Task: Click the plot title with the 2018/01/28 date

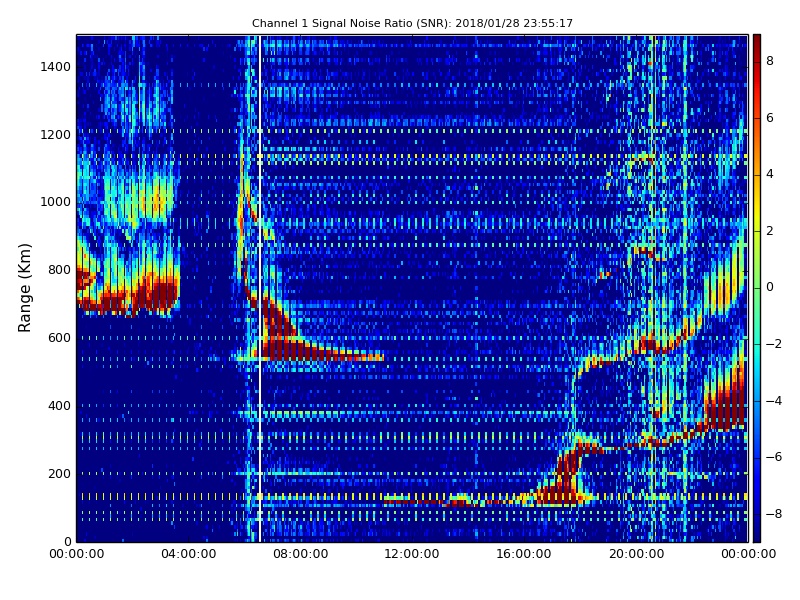Action: click(412, 23)
